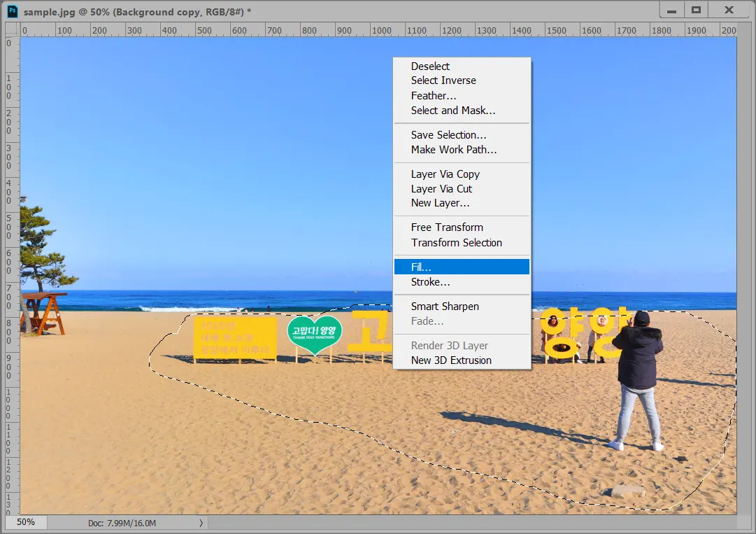Select Layer Via Cut
Viewport: 756px width, 534px height.
point(462,188)
